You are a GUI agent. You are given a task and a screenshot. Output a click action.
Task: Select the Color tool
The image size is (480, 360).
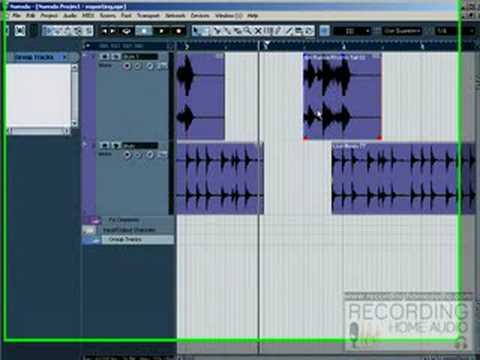[309, 31]
